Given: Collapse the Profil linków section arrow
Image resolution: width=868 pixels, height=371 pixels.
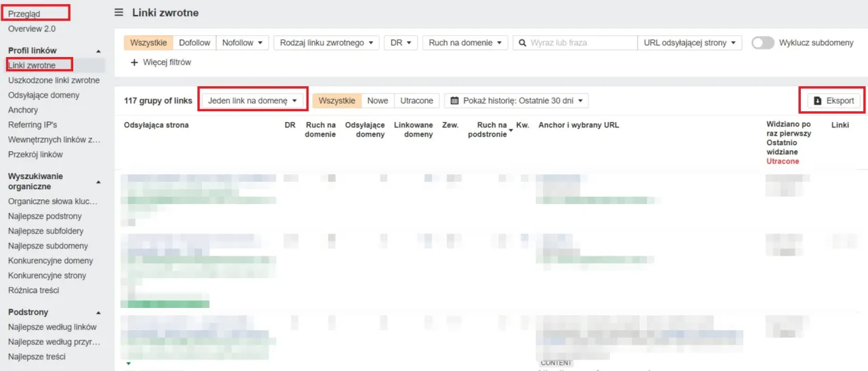Looking at the screenshot, I should pos(98,51).
